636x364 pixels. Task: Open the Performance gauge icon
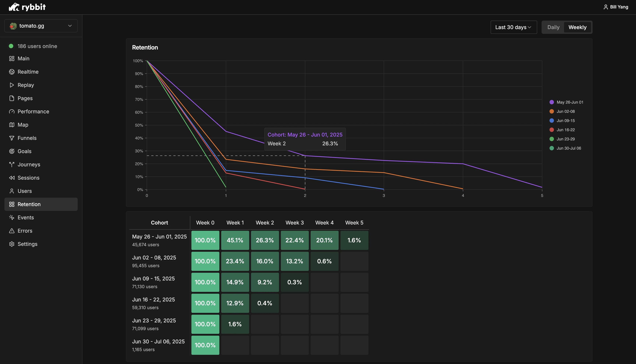click(11, 112)
